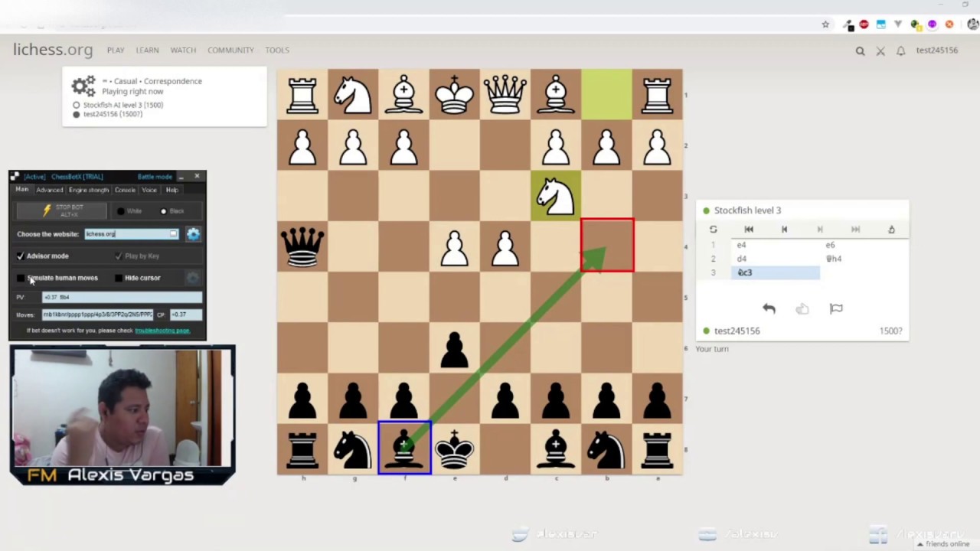Image resolution: width=980 pixels, height=551 pixels.
Task: Open the WATCH menu on lichess
Action: (x=183, y=51)
